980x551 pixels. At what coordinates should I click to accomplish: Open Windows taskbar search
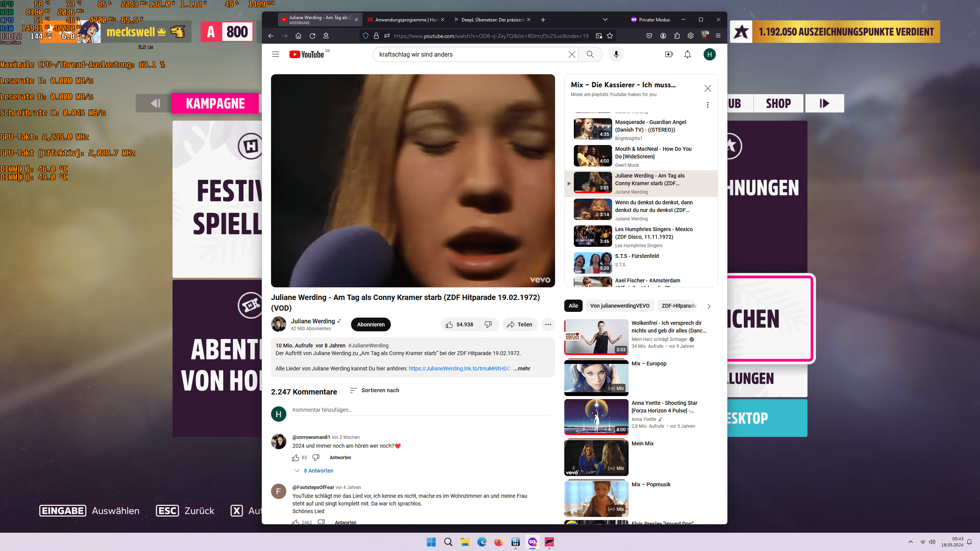448,542
